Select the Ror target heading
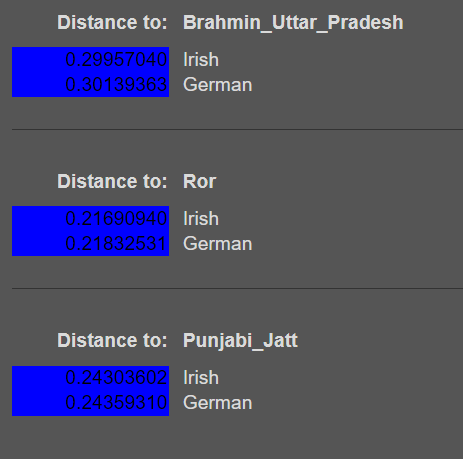Screen dimensions: 463x459 click(199, 182)
